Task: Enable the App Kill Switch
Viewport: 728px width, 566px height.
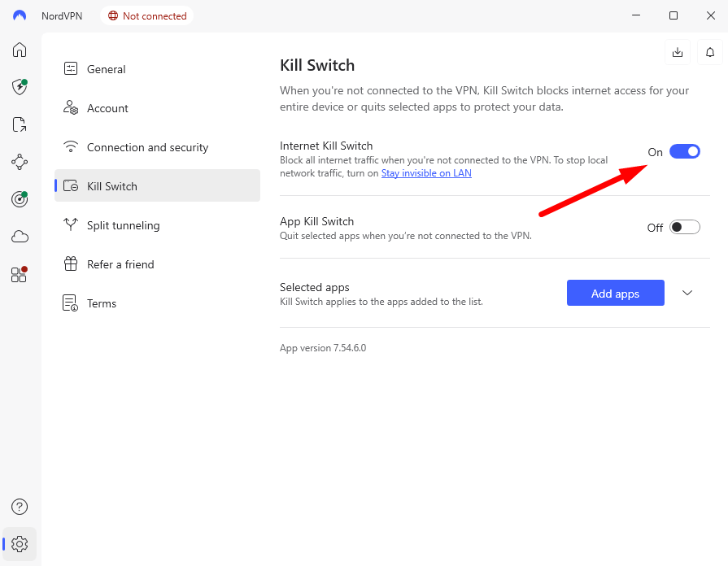Action: pyautogui.click(x=684, y=227)
